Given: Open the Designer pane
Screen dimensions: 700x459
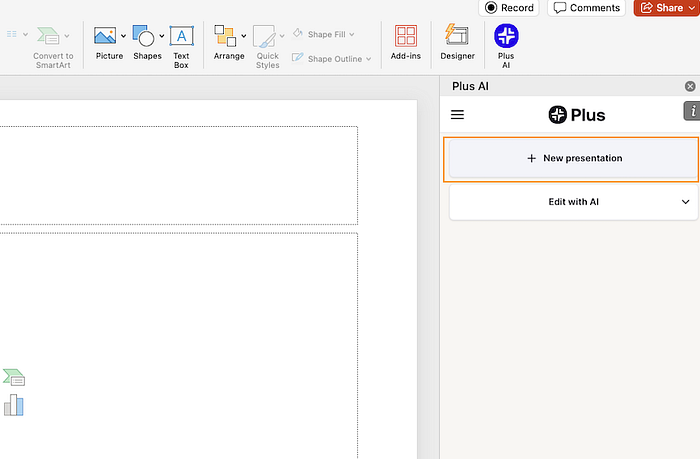Looking at the screenshot, I should click(x=457, y=42).
